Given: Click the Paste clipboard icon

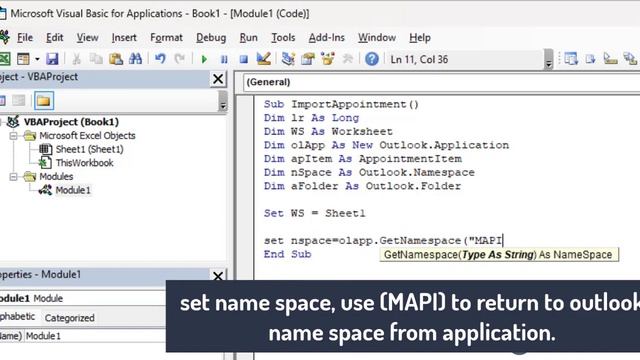Looking at the screenshot, I should 116,59.
